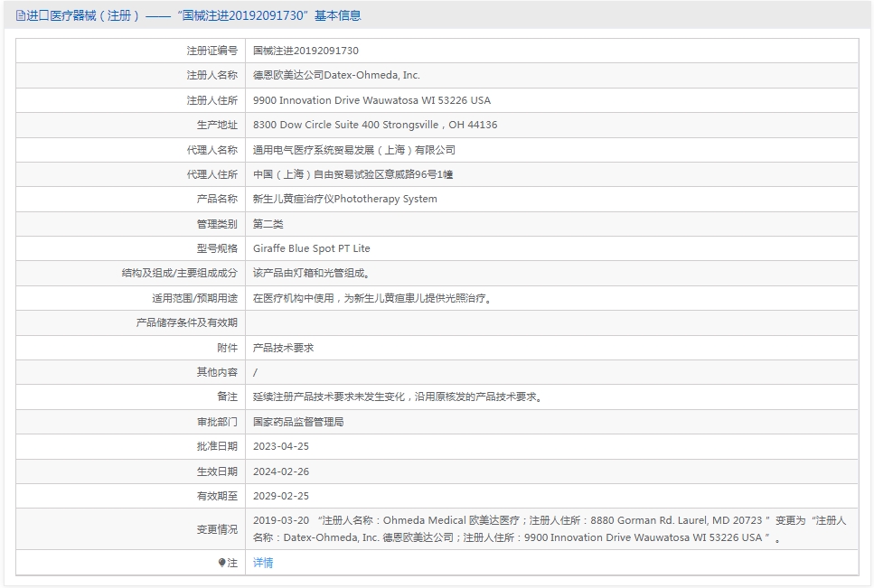Click the 型号规格 label
The width and height of the screenshot is (874, 588).
point(217,248)
